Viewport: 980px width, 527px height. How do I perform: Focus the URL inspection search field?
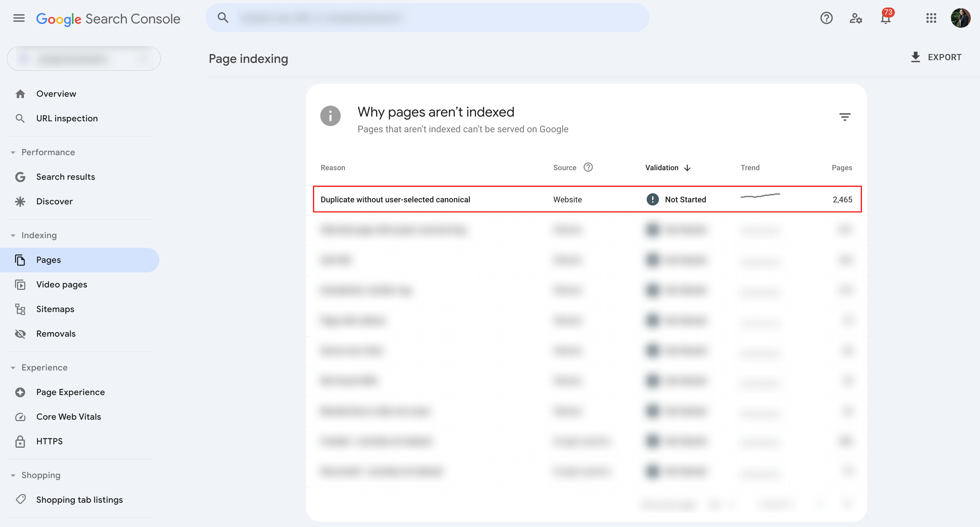click(427, 18)
